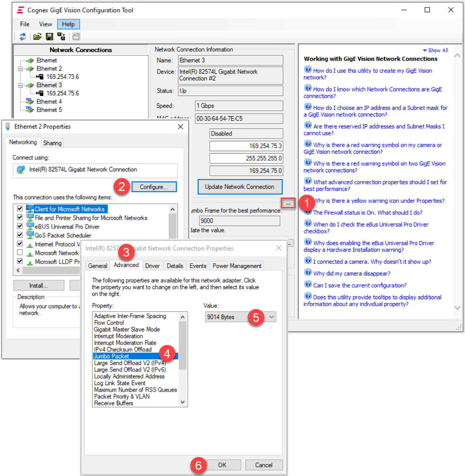Select Flow Control in the Property list

click(x=109, y=323)
